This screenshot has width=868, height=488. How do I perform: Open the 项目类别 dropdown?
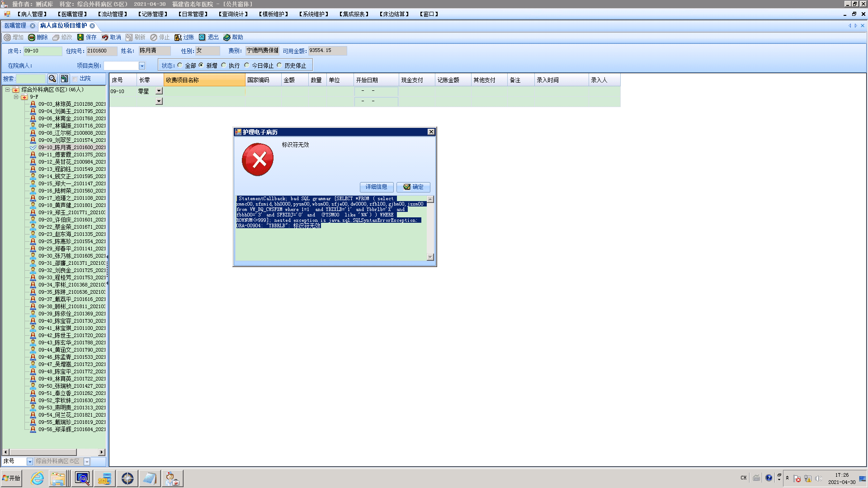[x=142, y=66]
